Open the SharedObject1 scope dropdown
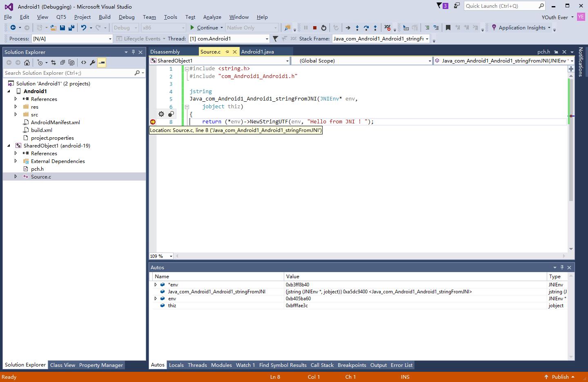This screenshot has height=382, width=588. [x=220, y=60]
